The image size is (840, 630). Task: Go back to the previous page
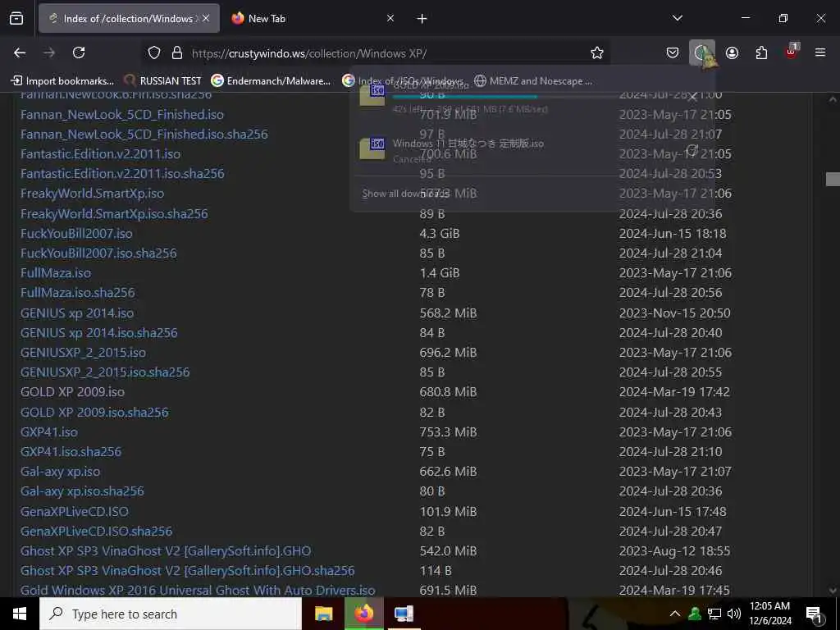click(20, 52)
